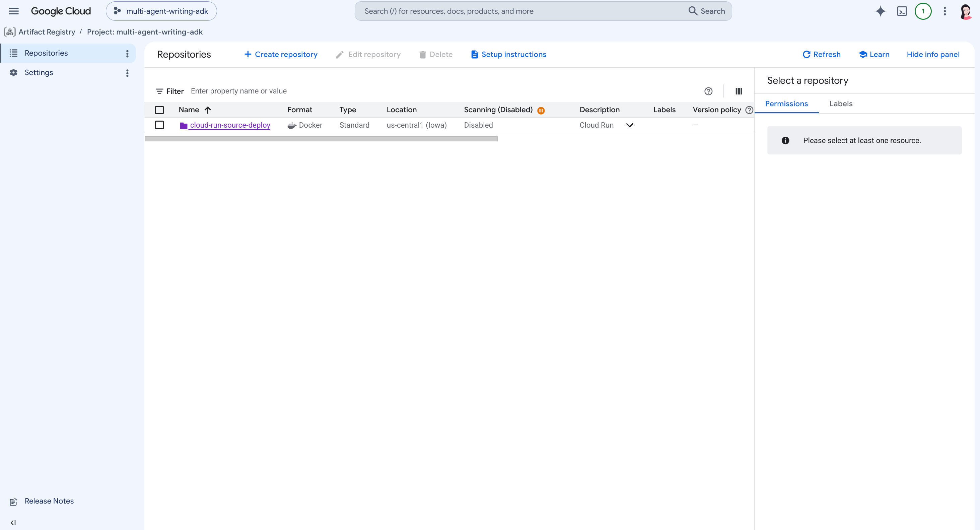The width and height of the screenshot is (980, 530).
Task: Click the info icon in the resource notice
Action: pyautogui.click(x=785, y=141)
